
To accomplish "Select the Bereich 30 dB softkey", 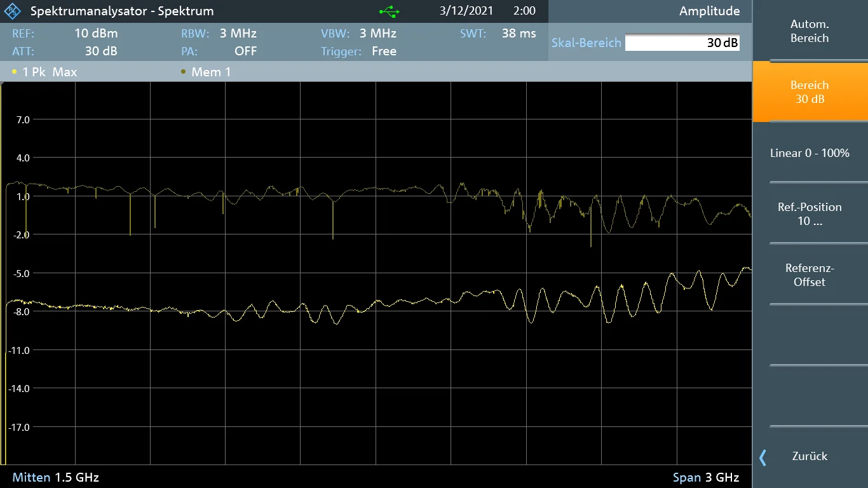I will [810, 92].
